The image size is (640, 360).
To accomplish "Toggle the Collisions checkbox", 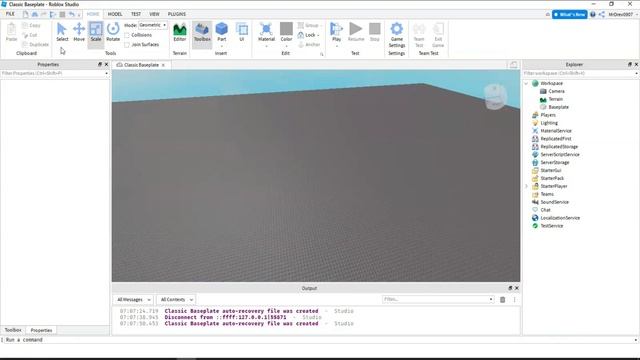I will pos(127,35).
